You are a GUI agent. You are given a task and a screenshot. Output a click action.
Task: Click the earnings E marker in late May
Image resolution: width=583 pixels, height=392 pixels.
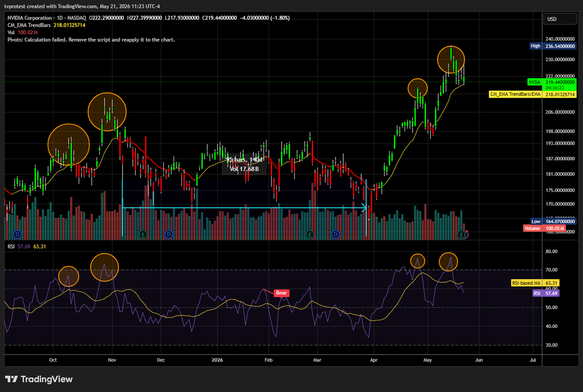coord(461,234)
